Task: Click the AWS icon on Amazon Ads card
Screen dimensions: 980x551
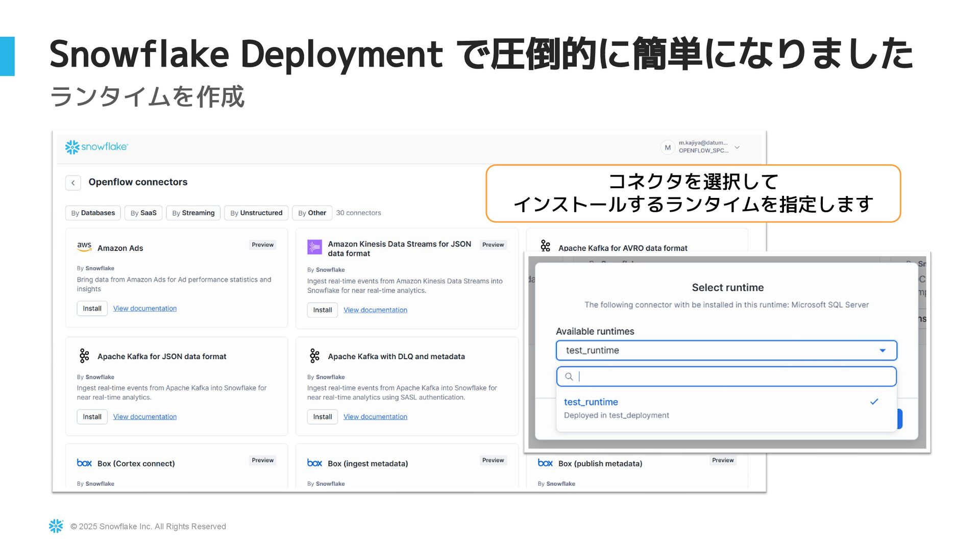Action: (x=84, y=247)
